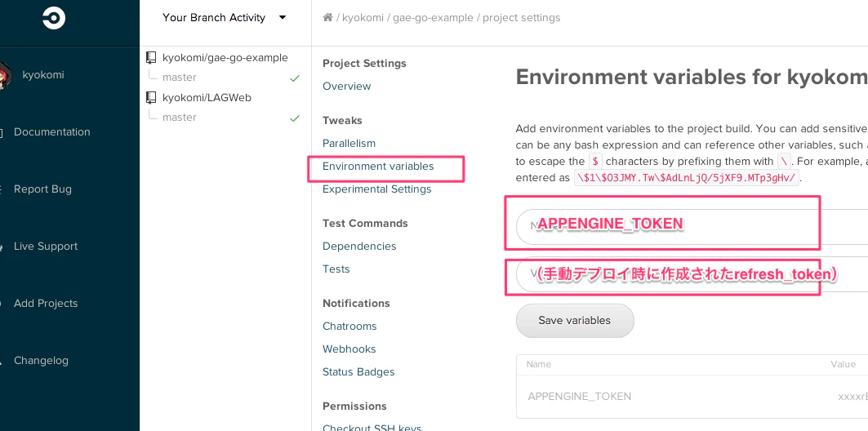The image size is (868, 431).
Task: Expand Your Branch Activity dropdown arrow
Action: [283, 17]
